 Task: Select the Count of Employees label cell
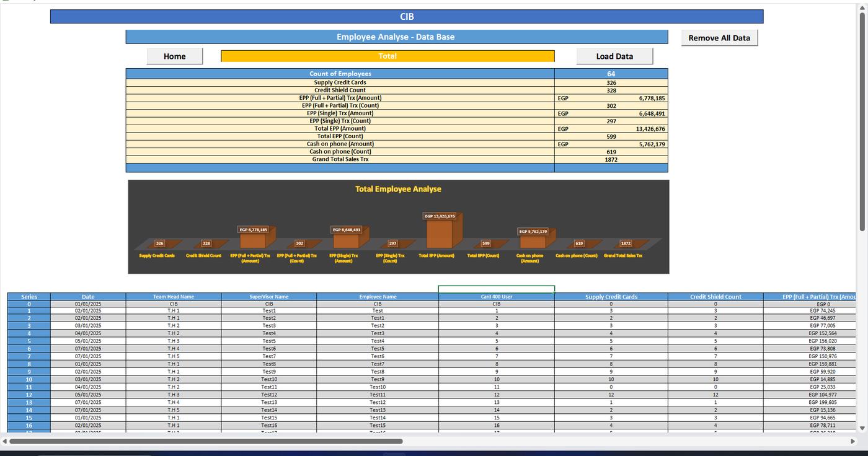pyautogui.click(x=340, y=74)
